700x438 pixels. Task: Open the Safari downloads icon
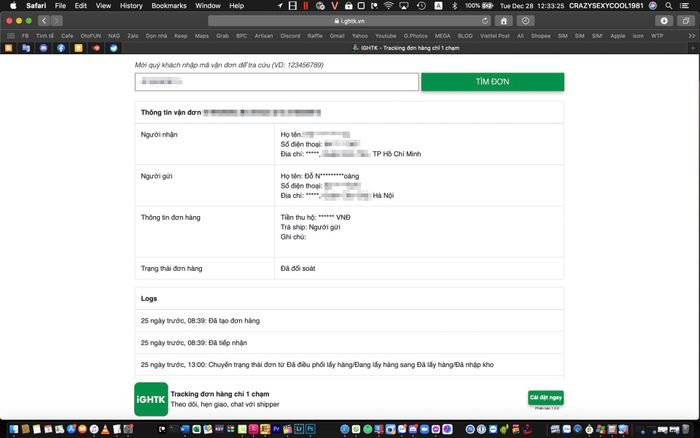pyautogui.click(x=664, y=20)
